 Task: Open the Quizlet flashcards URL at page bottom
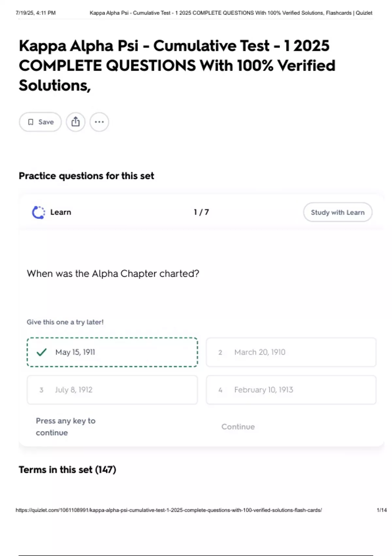[x=169, y=509]
